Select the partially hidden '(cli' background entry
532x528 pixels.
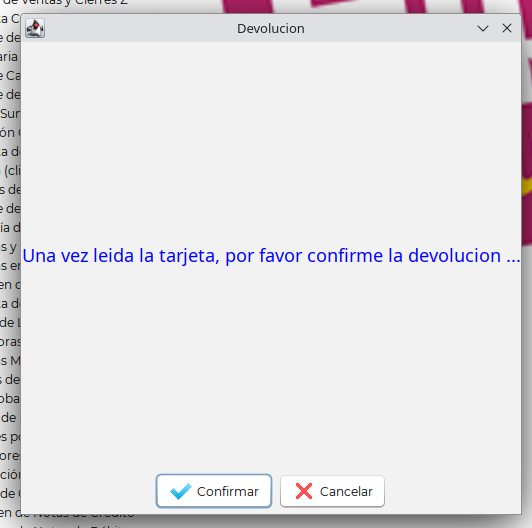[12, 171]
